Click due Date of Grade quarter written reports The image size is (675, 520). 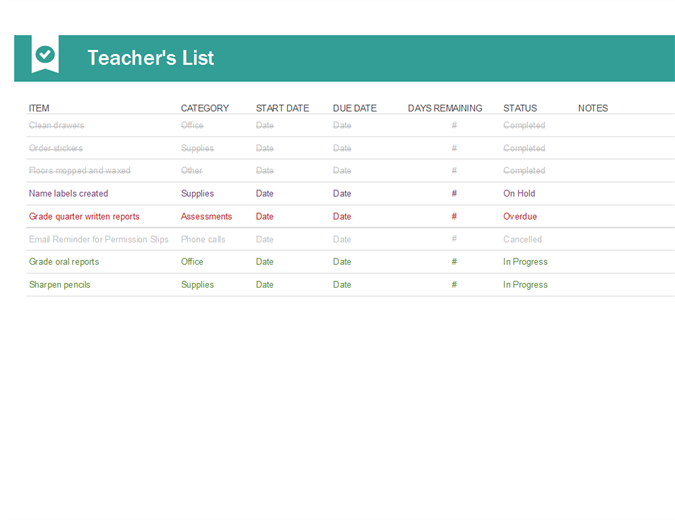click(x=342, y=217)
